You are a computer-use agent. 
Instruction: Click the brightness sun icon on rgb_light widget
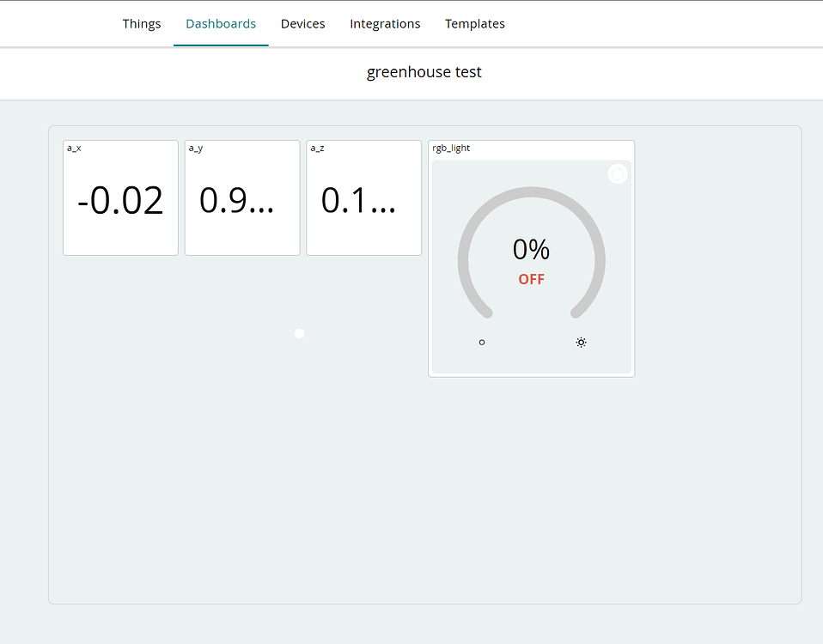pos(581,342)
